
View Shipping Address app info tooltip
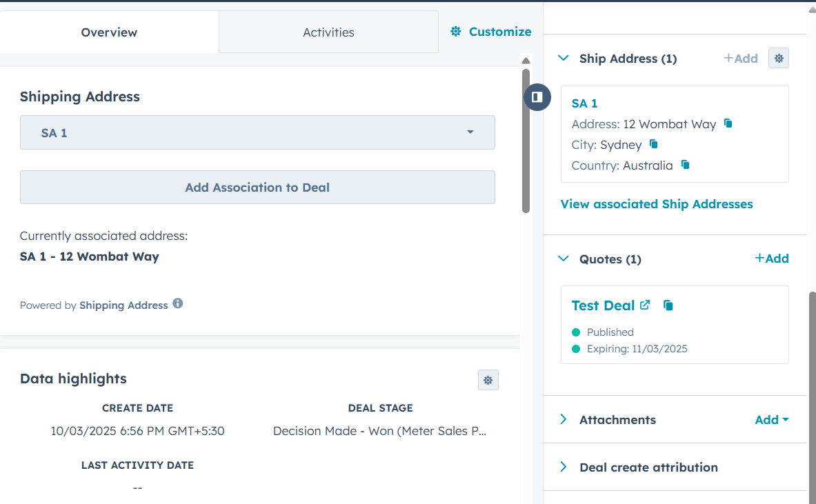(178, 303)
